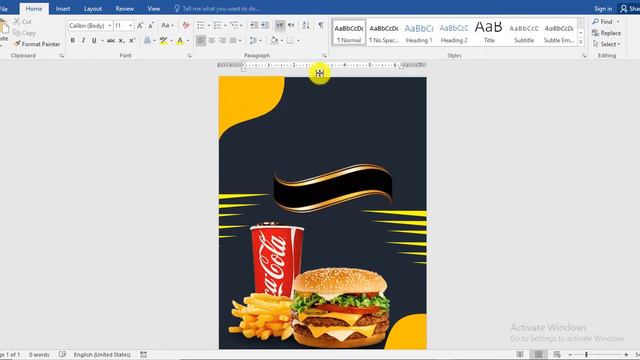Image resolution: width=640 pixels, height=360 pixels.
Task: Toggle right-to-left text direction
Action: (x=291, y=25)
